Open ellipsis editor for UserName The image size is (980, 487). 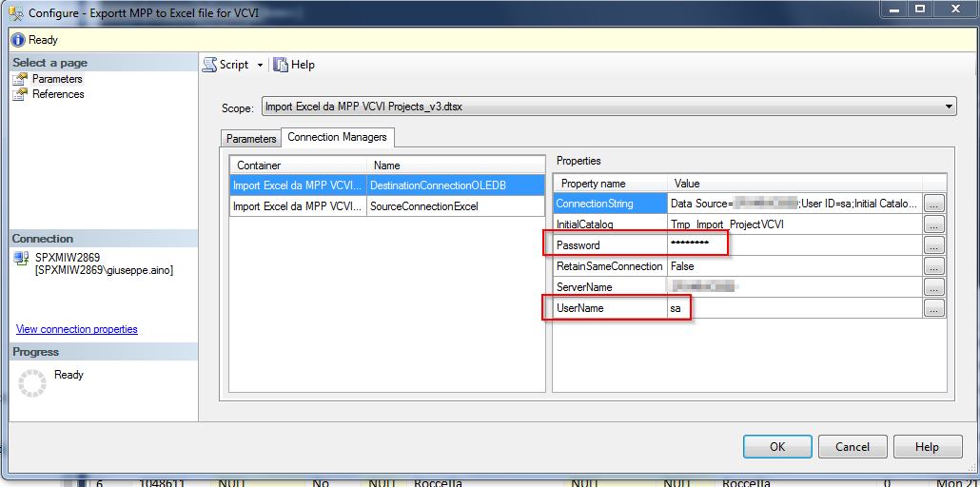pos(933,307)
